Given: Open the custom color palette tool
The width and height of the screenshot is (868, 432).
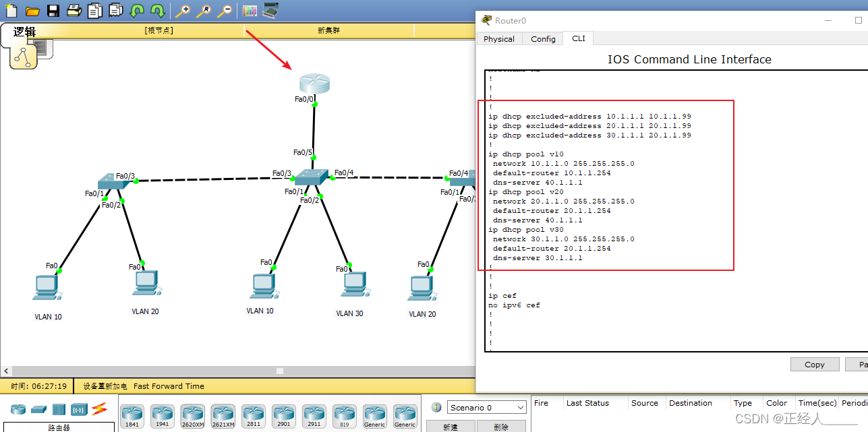Looking at the screenshot, I should tap(250, 10).
